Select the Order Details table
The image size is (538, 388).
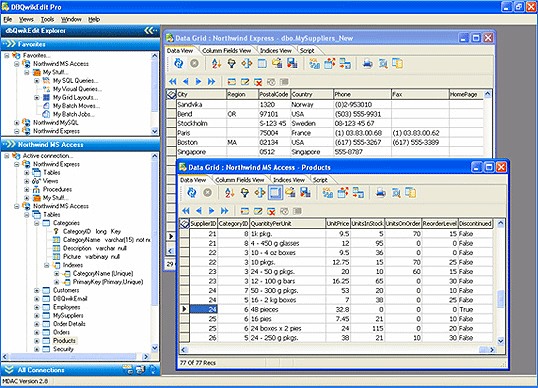click(x=69, y=324)
